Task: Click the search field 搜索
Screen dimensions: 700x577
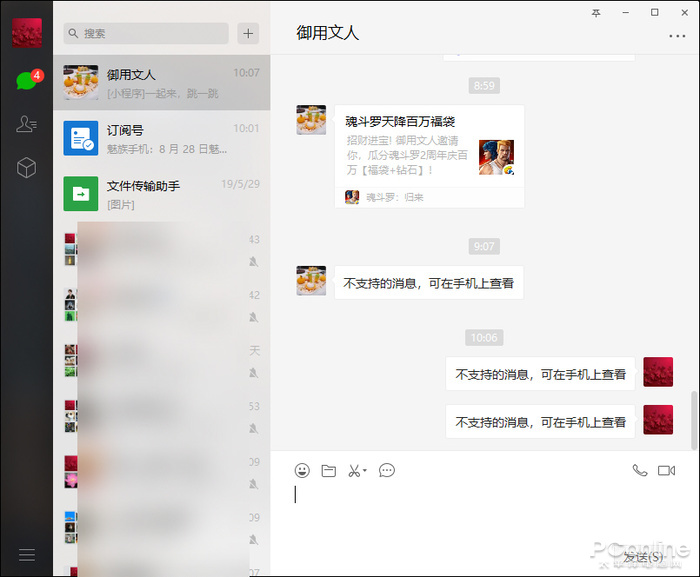Action: coord(146,33)
